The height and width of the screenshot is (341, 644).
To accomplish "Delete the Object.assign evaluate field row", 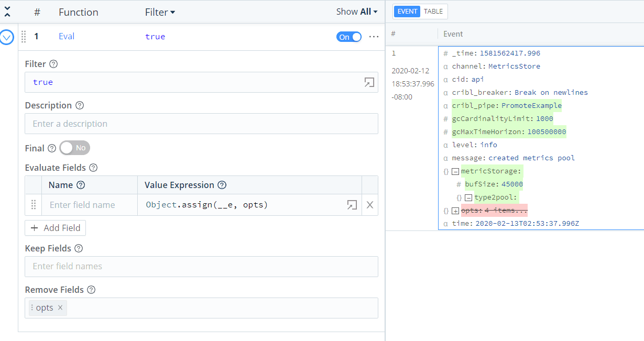I will (x=370, y=205).
